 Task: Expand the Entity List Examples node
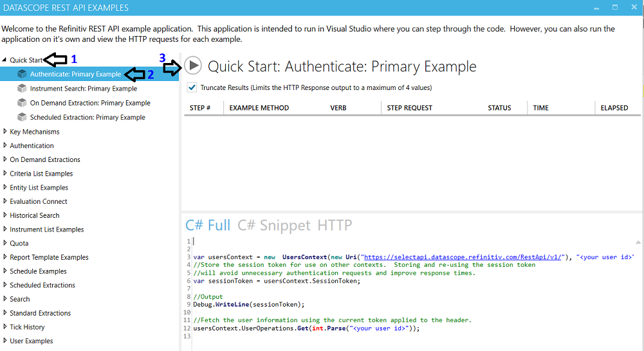[5, 187]
